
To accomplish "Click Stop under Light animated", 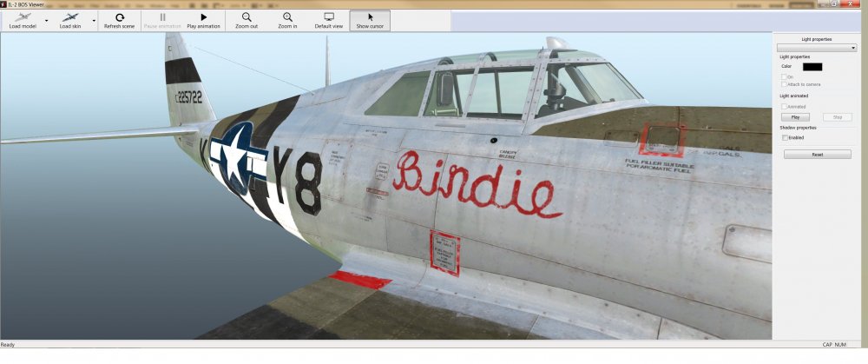I will 837,117.
